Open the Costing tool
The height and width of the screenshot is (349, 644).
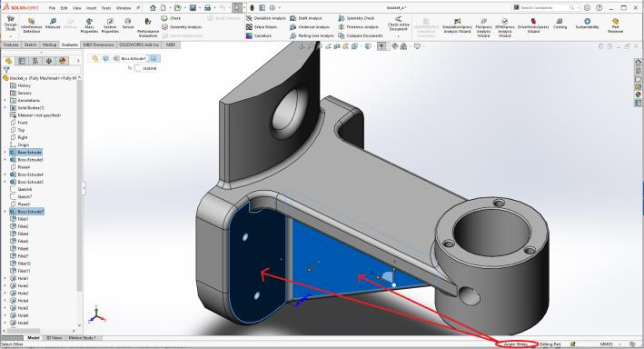pyautogui.click(x=560, y=24)
